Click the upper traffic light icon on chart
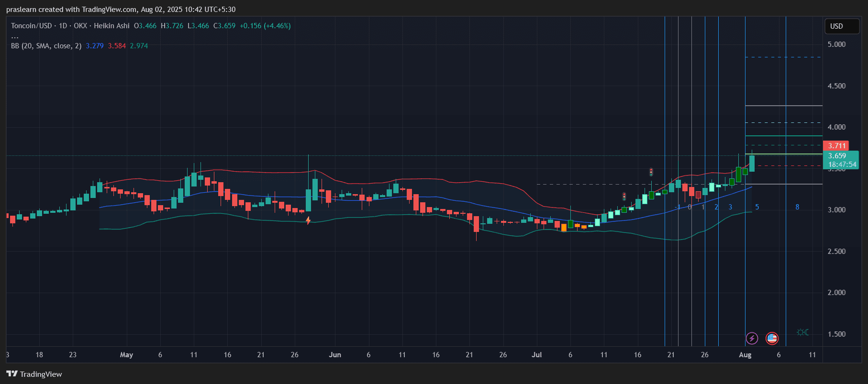 coord(651,172)
